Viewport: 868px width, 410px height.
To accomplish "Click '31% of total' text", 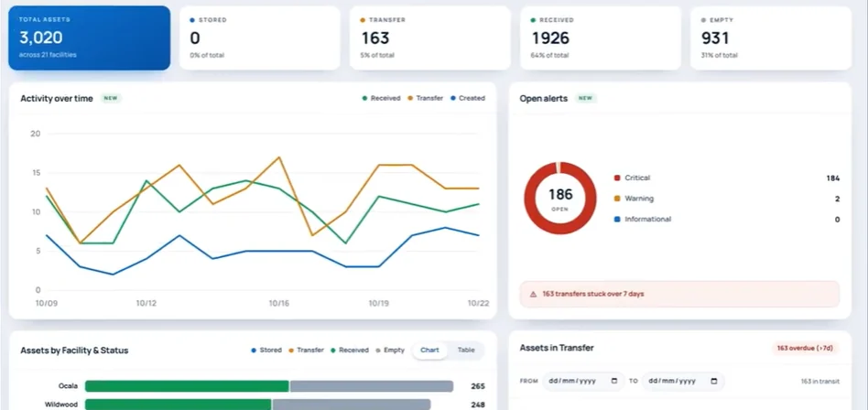I will [720, 55].
